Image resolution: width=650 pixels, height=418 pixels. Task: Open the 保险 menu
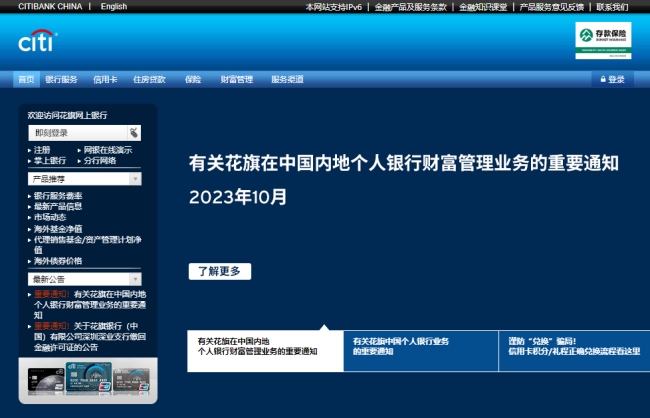[193, 79]
